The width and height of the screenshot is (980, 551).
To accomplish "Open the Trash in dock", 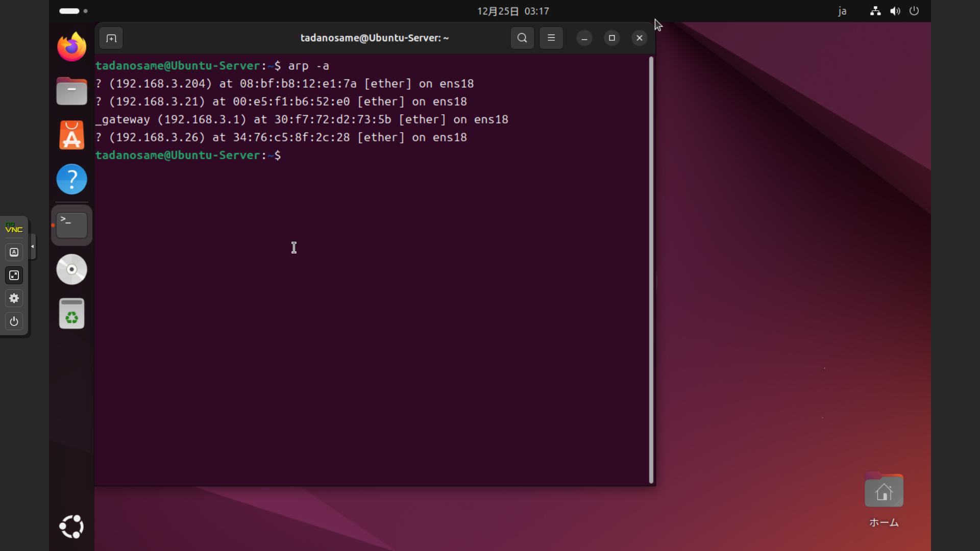I will click(x=71, y=313).
